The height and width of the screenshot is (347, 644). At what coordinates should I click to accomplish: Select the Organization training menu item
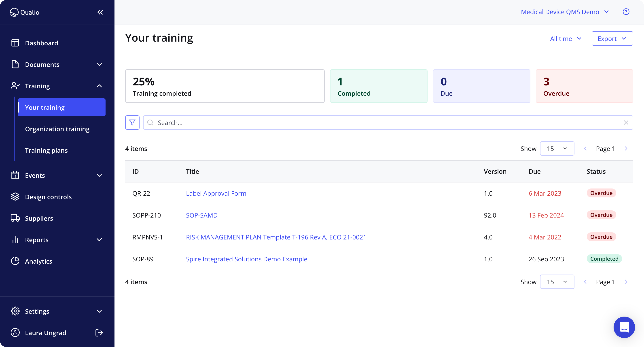coord(57,129)
